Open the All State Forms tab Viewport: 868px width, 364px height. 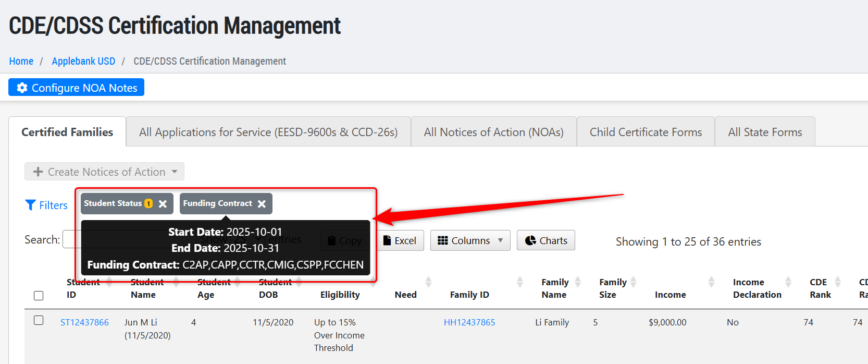click(x=765, y=132)
